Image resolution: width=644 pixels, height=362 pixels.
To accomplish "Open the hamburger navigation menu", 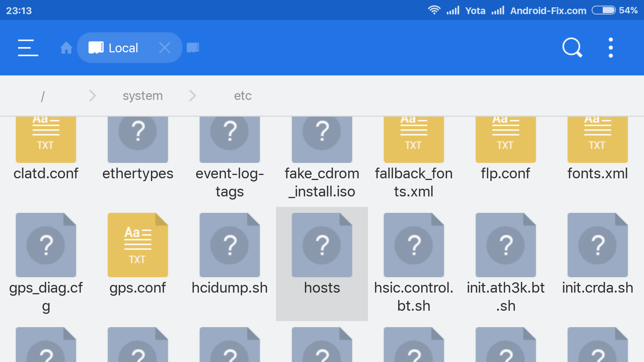I will (x=28, y=48).
